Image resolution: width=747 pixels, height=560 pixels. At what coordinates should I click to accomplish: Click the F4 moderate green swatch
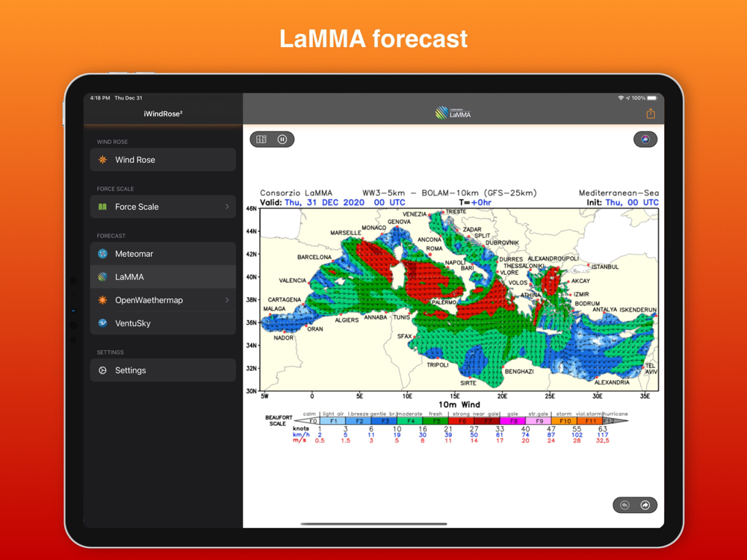[409, 421]
